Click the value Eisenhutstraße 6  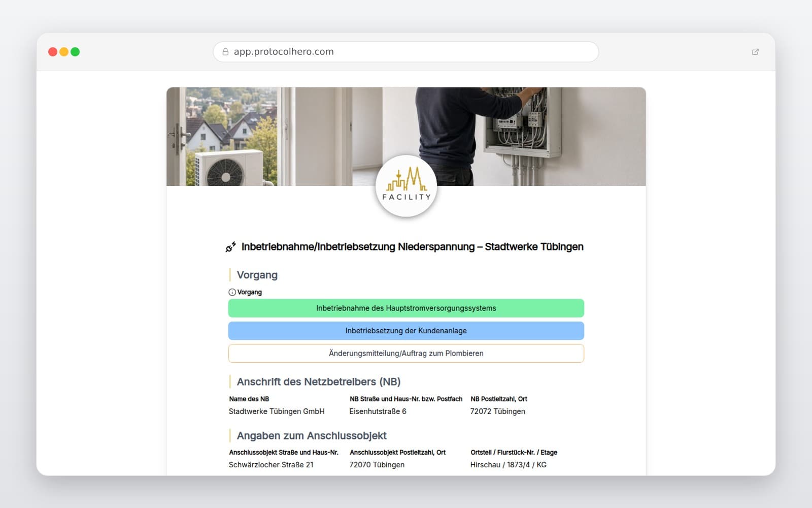378,411
